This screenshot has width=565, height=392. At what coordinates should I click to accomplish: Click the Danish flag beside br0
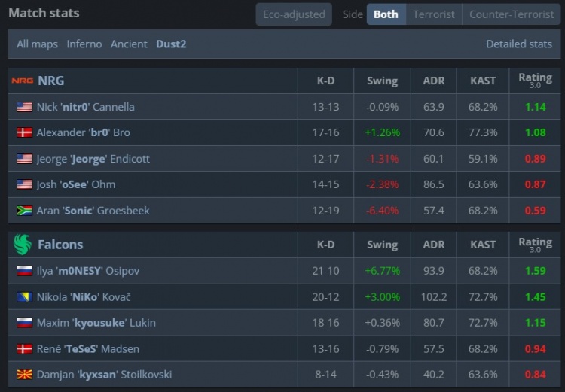24,132
